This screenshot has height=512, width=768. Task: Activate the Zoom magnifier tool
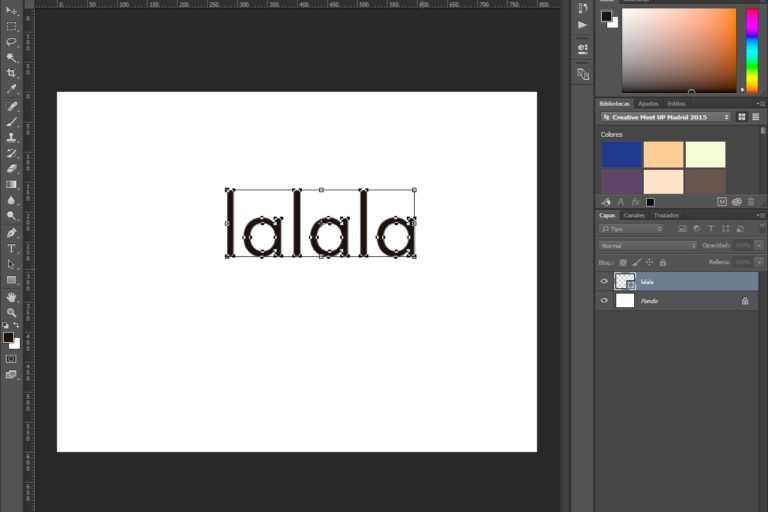coord(12,313)
